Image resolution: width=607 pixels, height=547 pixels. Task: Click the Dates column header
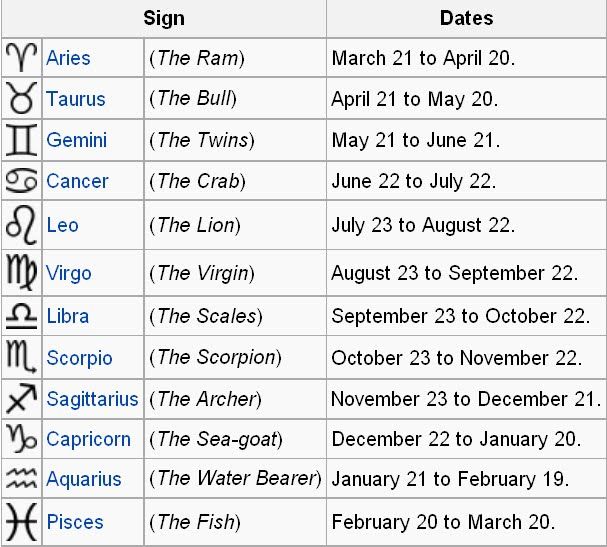tap(466, 18)
